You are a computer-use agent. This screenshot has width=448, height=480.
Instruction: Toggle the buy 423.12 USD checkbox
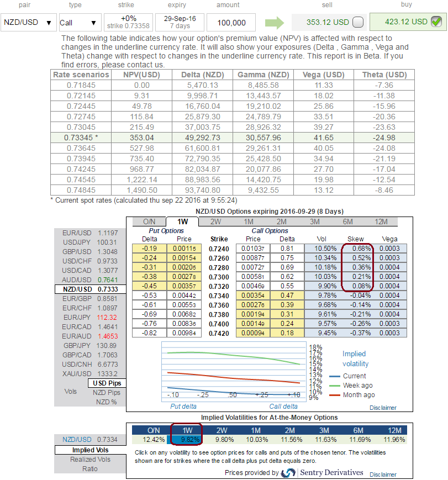[436, 22]
